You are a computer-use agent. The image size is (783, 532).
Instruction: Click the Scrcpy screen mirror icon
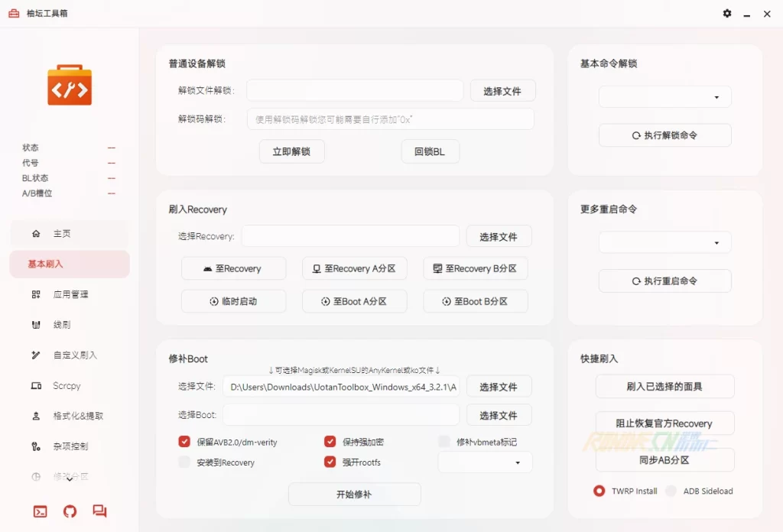[36, 386]
